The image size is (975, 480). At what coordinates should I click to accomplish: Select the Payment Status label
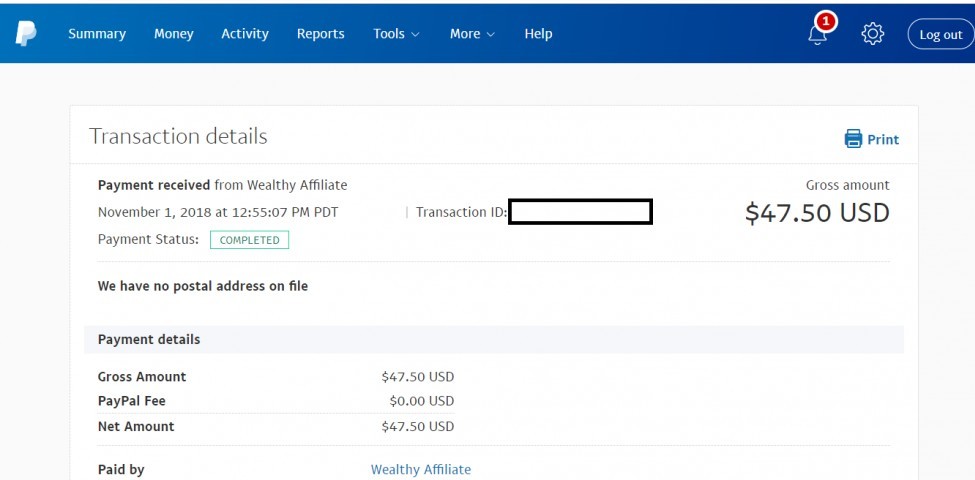coord(148,239)
